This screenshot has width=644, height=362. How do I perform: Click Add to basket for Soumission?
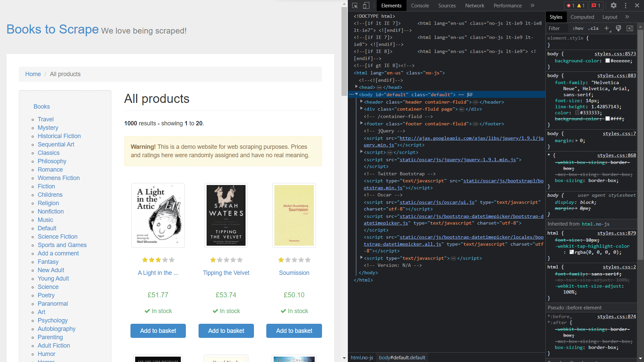click(294, 331)
